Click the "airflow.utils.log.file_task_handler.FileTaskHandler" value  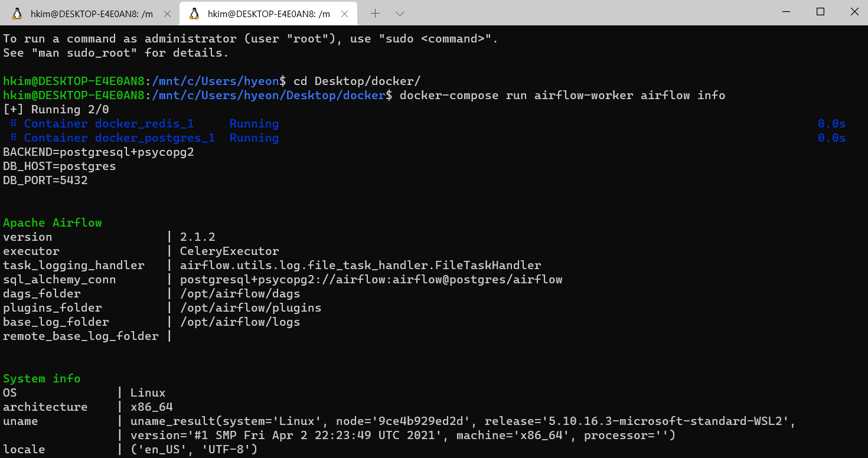coord(361,266)
